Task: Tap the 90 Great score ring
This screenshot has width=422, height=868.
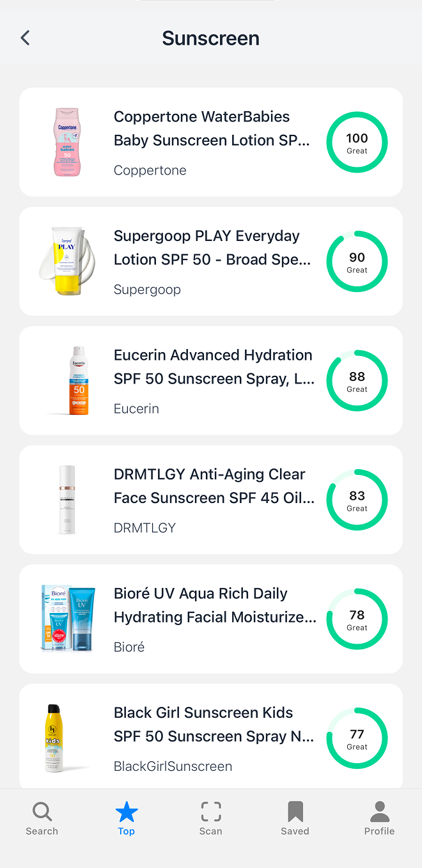Action: pos(357,261)
